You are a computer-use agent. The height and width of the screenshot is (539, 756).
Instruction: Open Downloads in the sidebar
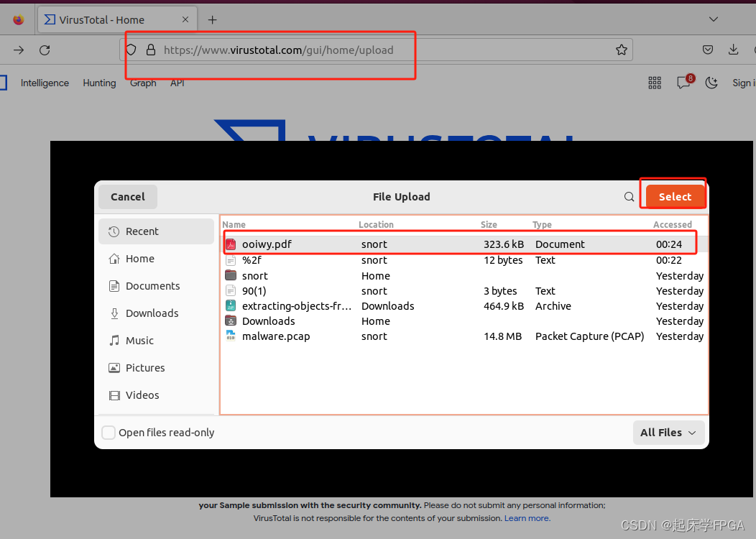156,313
